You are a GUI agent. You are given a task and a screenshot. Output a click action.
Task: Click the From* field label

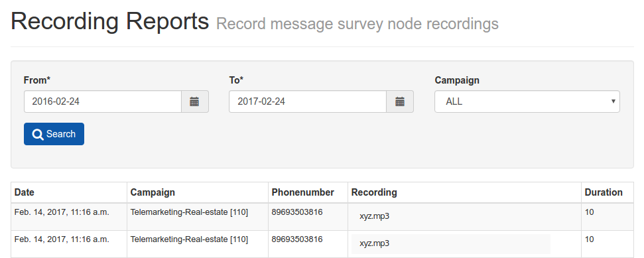point(37,80)
